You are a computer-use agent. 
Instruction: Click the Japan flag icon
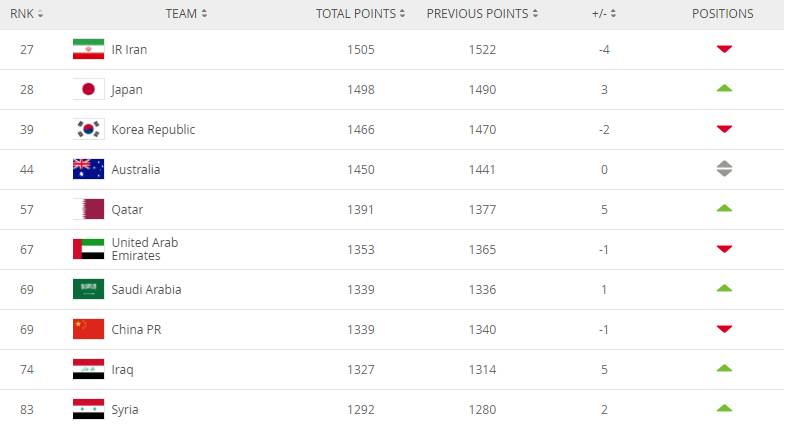coord(88,89)
